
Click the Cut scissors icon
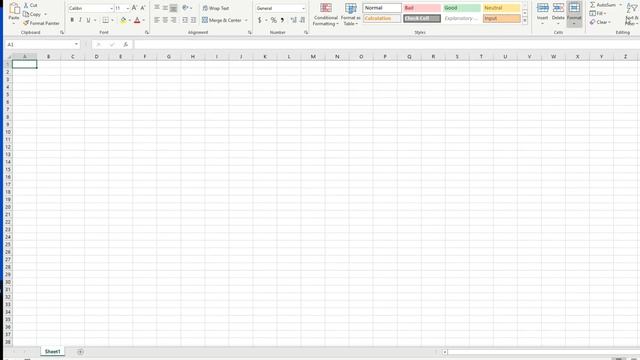point(26,5)
